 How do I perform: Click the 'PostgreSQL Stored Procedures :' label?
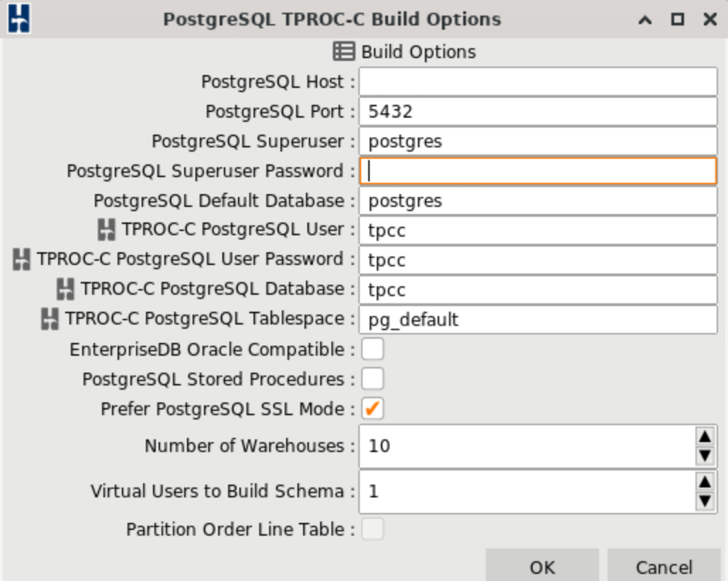tap(219, 380)
